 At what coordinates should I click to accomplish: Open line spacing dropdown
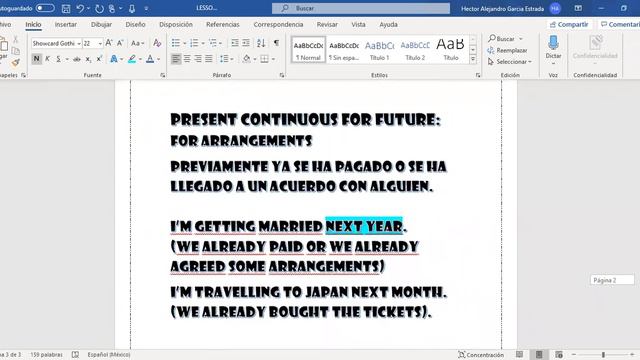(x=227, y=59)
